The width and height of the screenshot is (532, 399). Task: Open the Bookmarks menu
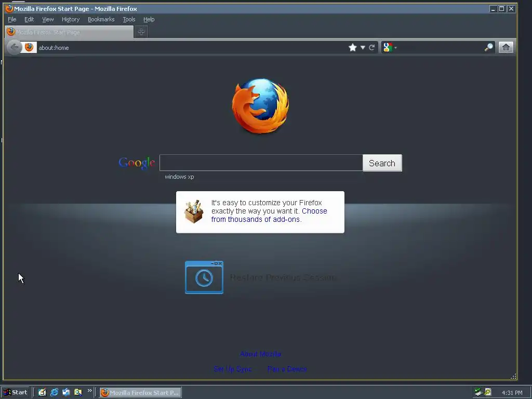[x=101, y=19]
